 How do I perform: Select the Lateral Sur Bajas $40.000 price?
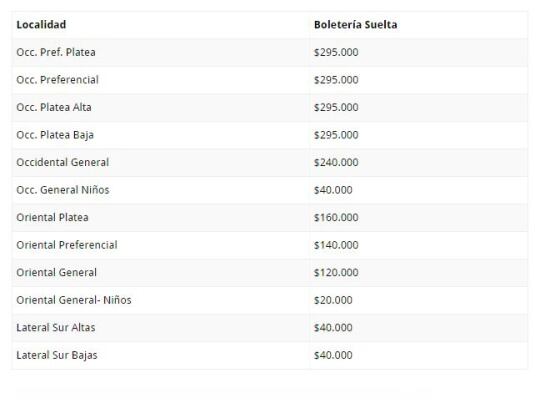[x=333, y=355]
